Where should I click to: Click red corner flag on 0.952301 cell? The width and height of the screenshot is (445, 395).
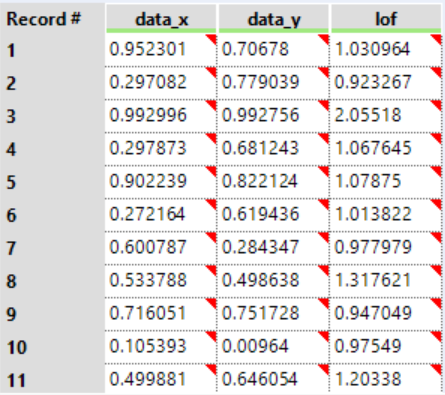[212, 38]
